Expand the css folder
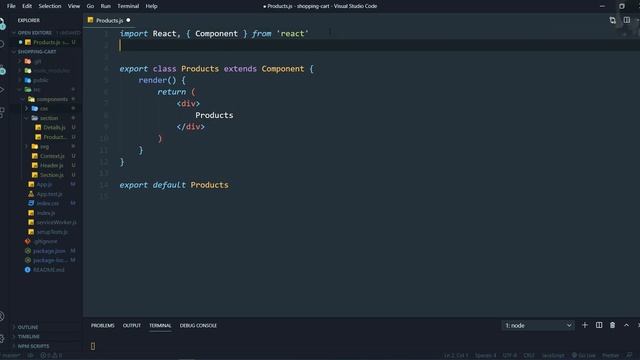The image size is (640, 360). tap(45, 109)
